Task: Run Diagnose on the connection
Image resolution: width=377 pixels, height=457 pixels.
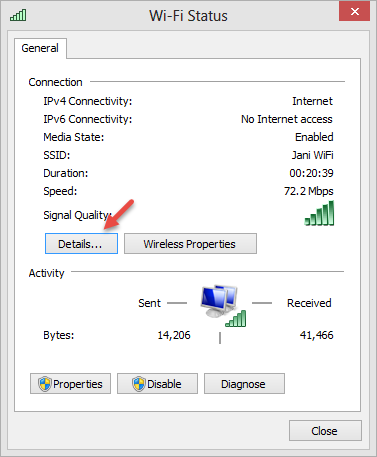Action: (244, 384)
